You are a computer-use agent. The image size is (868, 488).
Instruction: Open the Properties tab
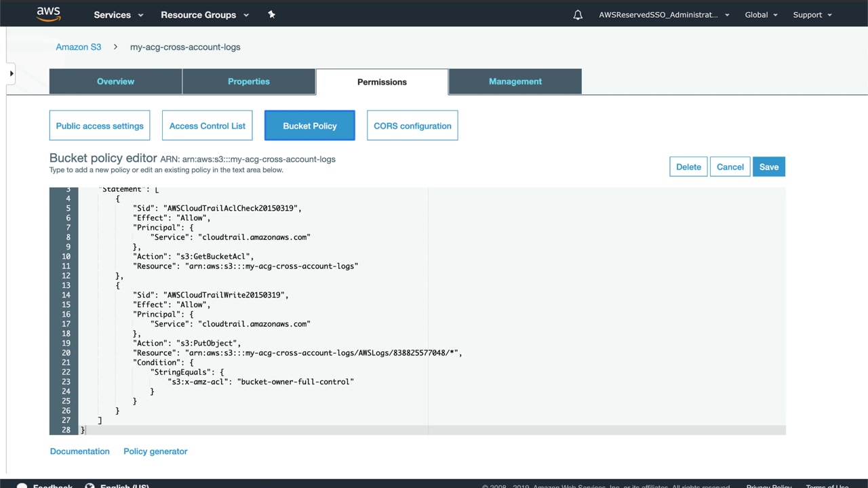click(x=249, y=81)
